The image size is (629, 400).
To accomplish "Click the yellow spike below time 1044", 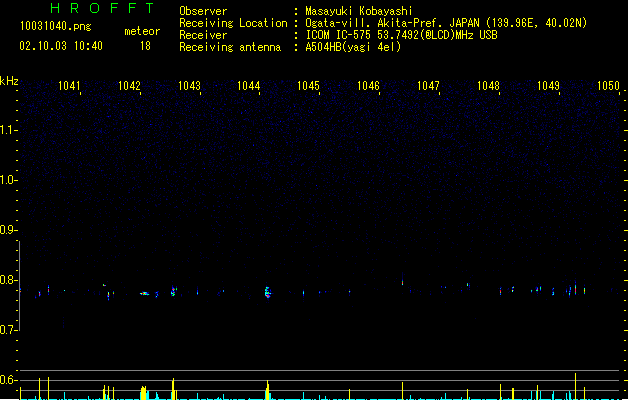I will (x=267, y=389).
